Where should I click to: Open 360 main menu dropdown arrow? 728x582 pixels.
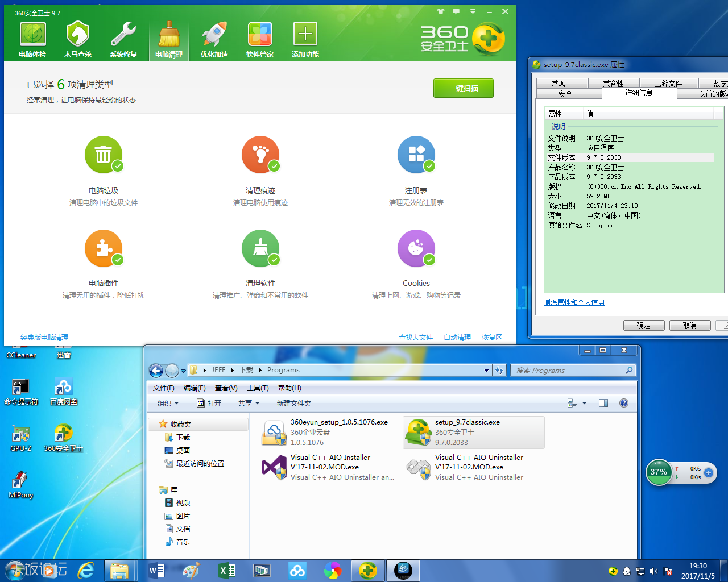click(473, 11)
